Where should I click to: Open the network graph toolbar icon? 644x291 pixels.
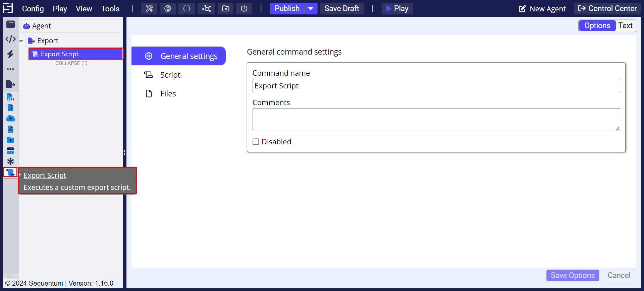point(206,9)
